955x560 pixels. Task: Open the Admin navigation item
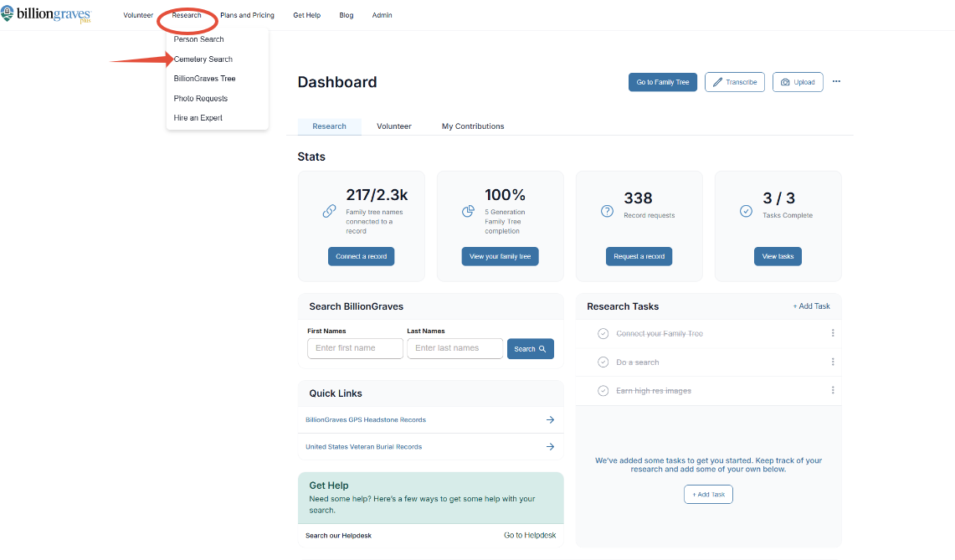(382, 15)
